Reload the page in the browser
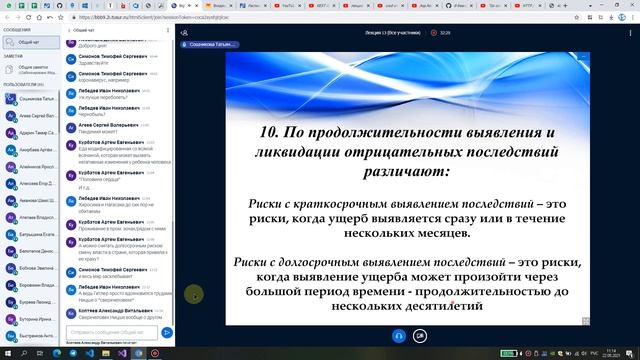Viewport: 640px width, 360px height. tap(28, 18)
